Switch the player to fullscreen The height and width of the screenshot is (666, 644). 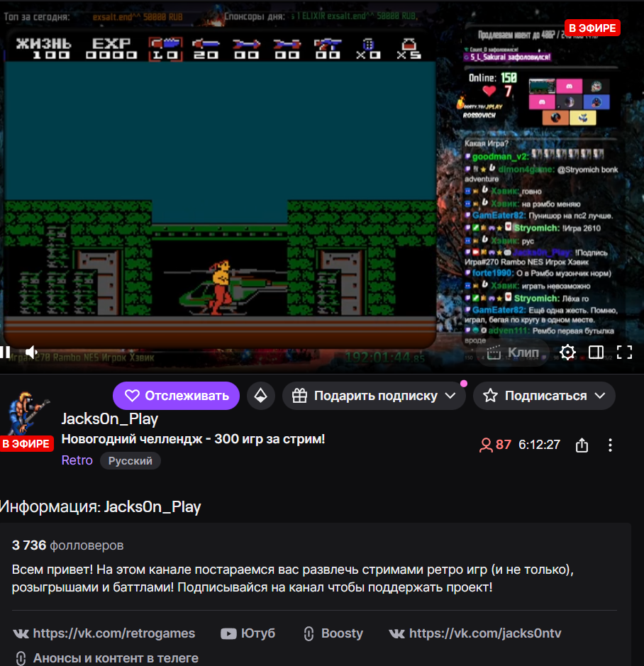[624, 352]
